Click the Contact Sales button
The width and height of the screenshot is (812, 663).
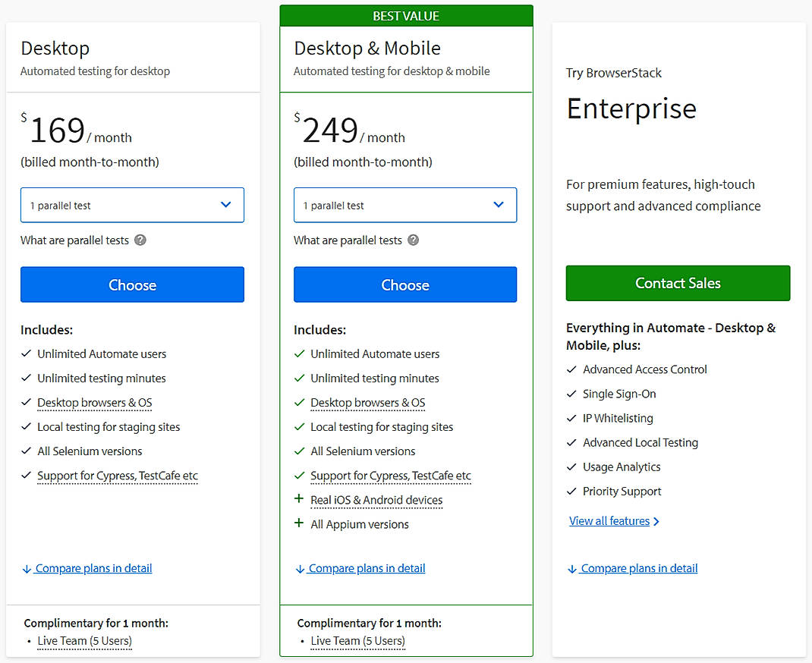[678, 283]
